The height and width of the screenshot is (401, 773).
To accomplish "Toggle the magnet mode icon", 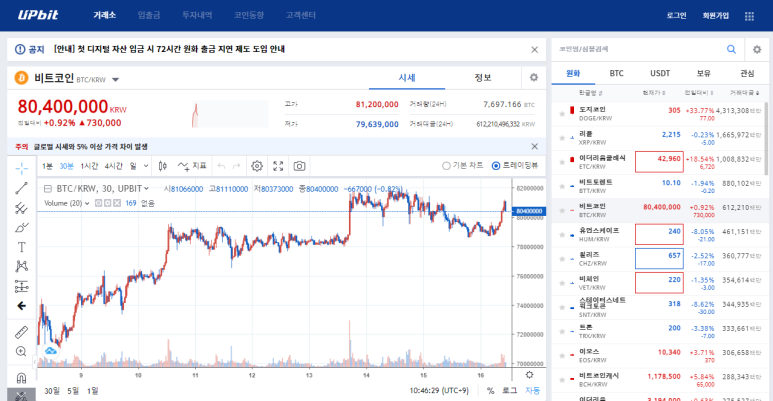I will 21,378.
